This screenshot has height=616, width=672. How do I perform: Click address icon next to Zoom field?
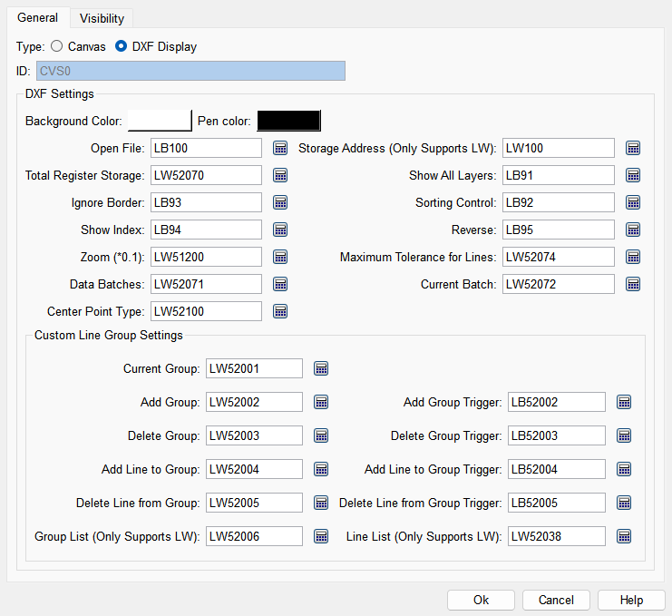280,257
